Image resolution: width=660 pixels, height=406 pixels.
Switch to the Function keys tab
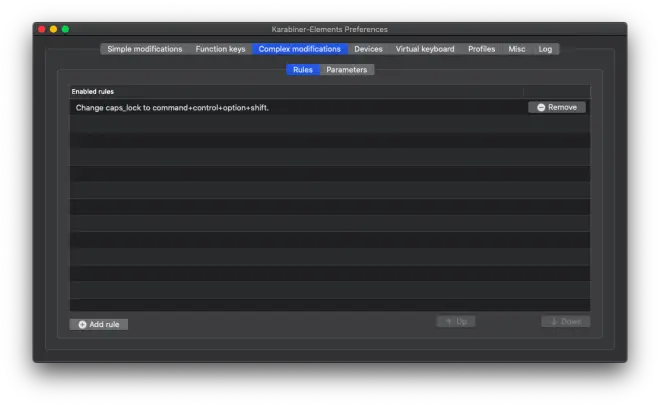coord(220,49)
